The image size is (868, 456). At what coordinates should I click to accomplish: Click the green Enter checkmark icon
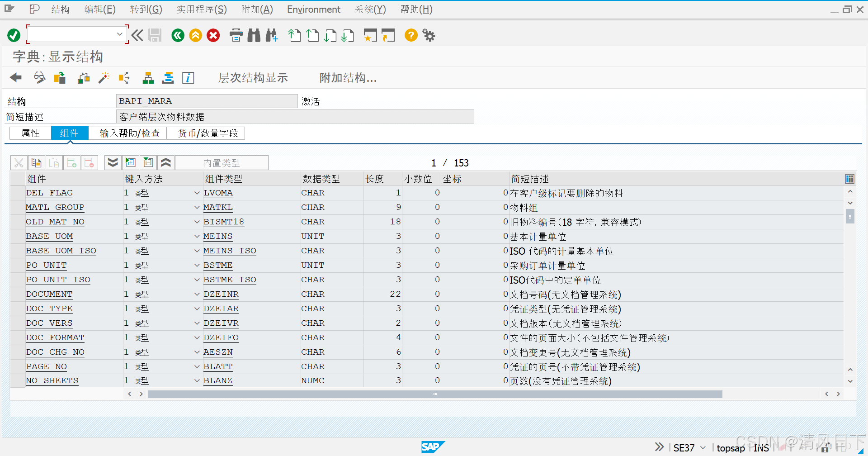click(14, 35)
